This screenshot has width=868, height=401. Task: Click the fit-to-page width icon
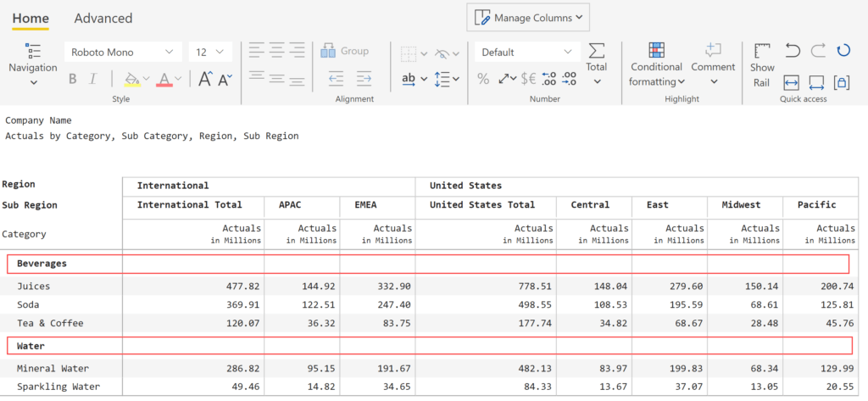[816, 83]
